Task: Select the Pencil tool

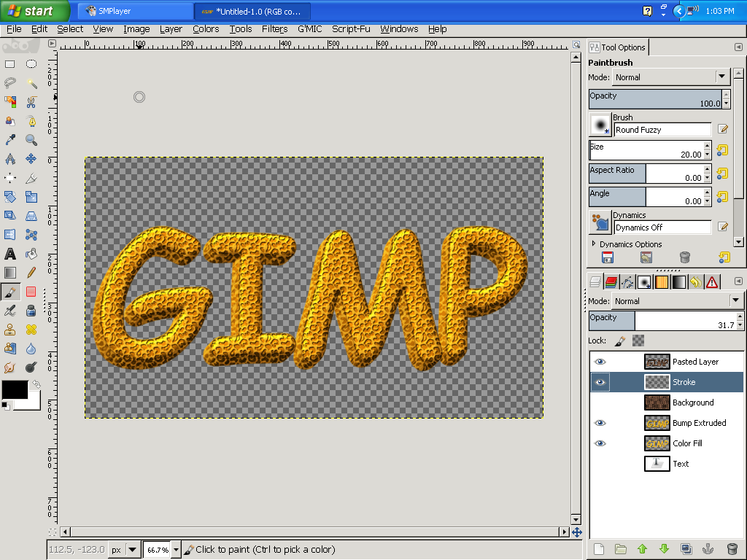Action: tap(31, 273)
